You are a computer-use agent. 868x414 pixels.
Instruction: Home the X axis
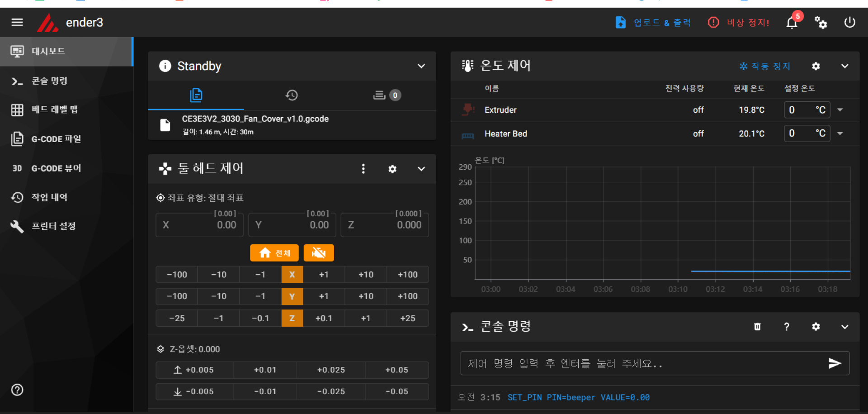coord(292,275)
